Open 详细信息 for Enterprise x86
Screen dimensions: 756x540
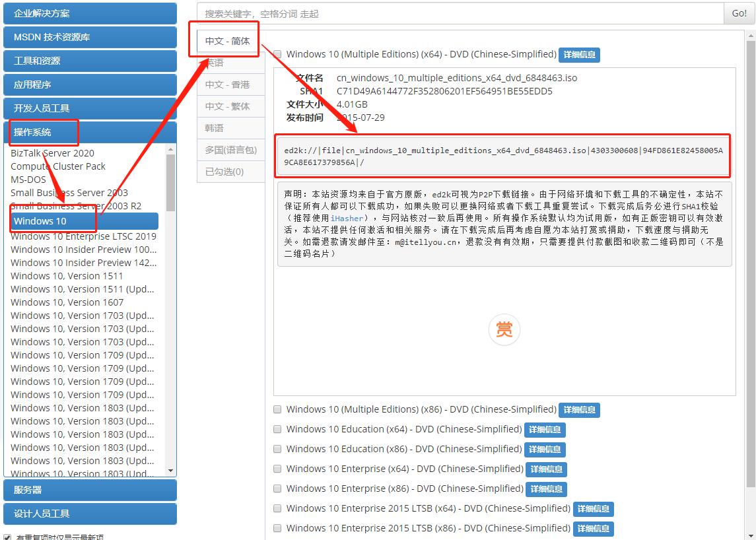point(546,489)
